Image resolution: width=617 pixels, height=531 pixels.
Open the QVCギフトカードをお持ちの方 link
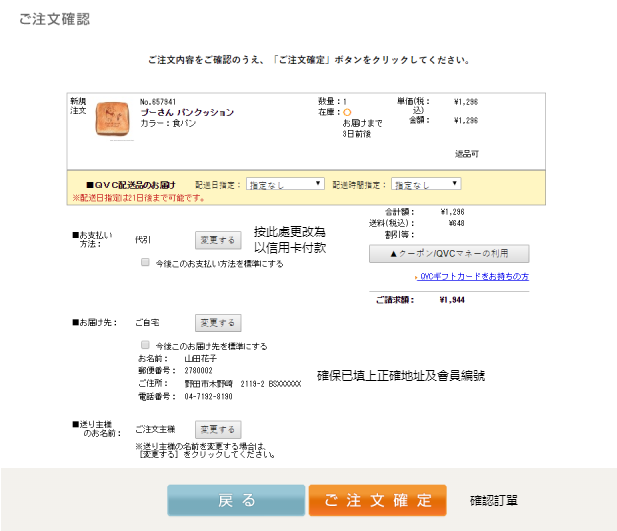click(x=471, y=276)
